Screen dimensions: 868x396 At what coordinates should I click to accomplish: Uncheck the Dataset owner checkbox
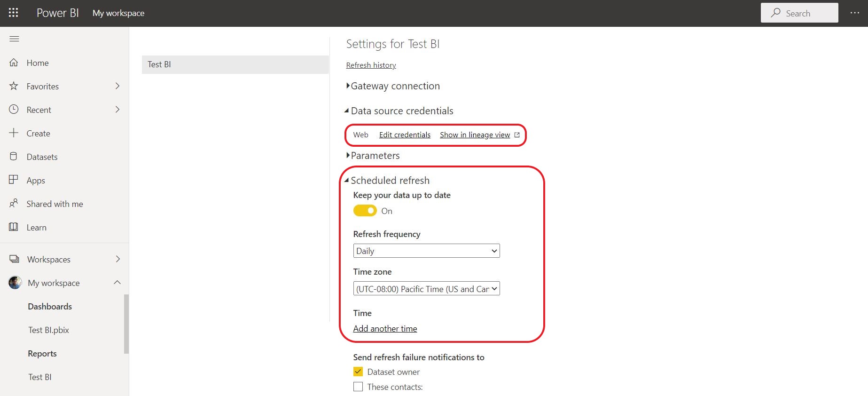(x=358, y=372)
